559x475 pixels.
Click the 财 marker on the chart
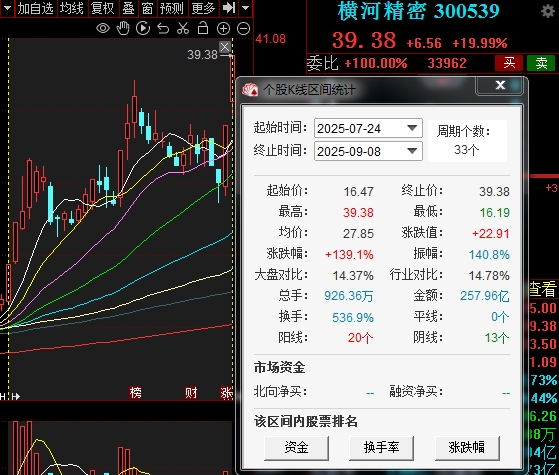point(191,393)
